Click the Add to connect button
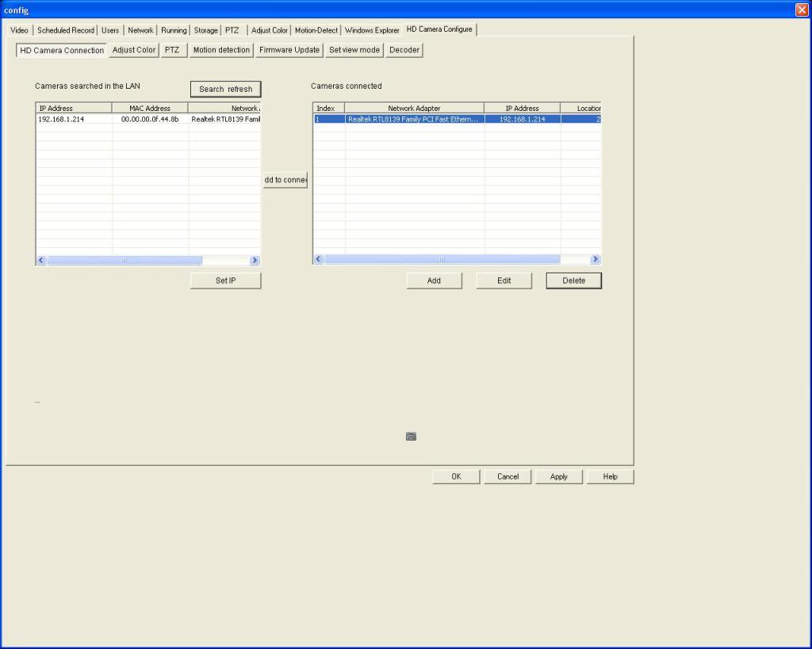The height and width of the screenshot is (649, 812). point(285,180)
